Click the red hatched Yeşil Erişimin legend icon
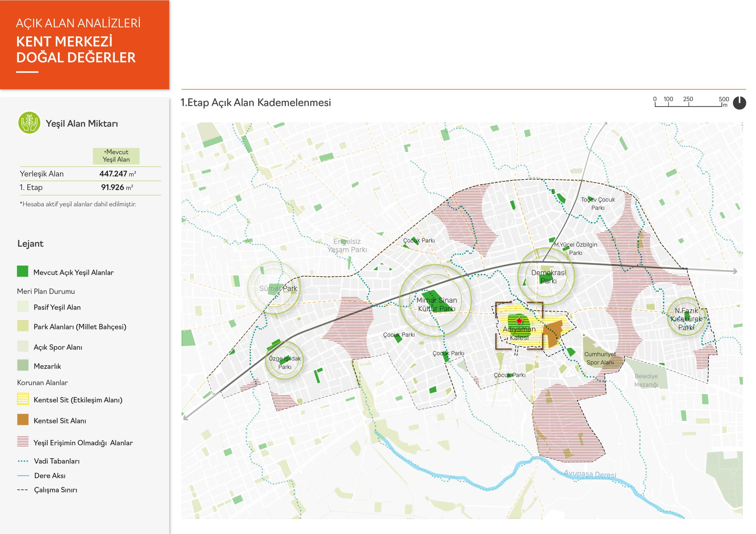Viewport: 756px width, 534px height. pos(23,441)
